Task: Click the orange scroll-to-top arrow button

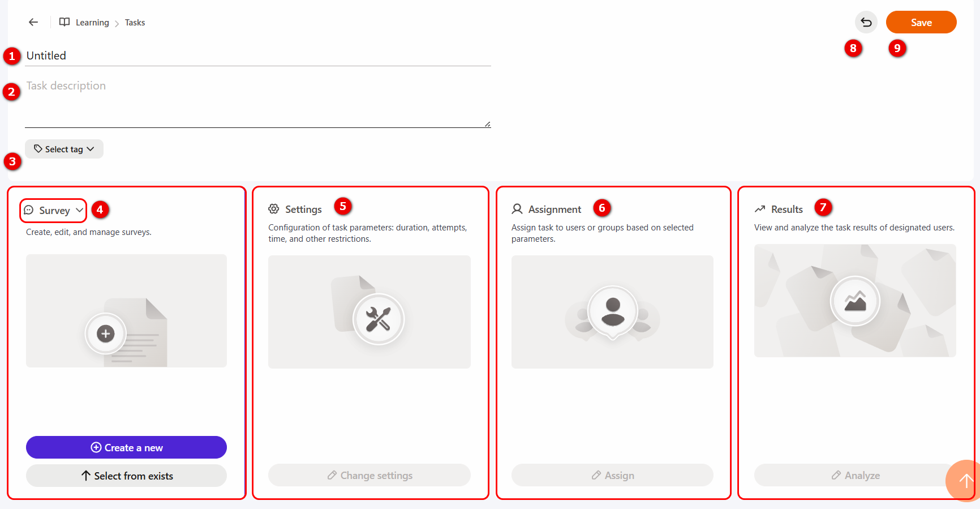Action: 965,481
